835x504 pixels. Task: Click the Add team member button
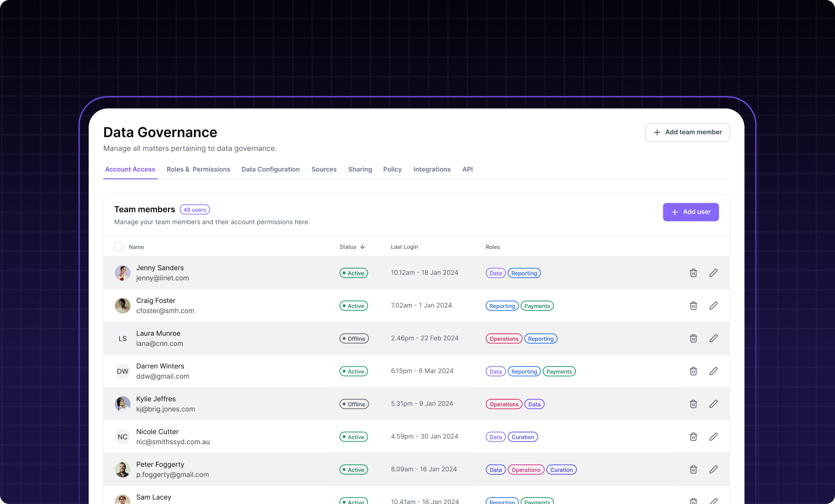click(687, 132)
